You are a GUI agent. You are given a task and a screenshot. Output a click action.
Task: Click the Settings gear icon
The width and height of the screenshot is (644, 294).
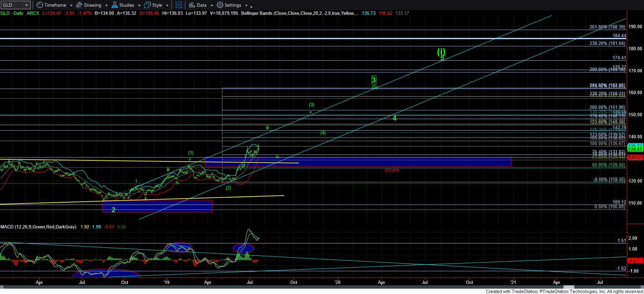pos(220,5)
